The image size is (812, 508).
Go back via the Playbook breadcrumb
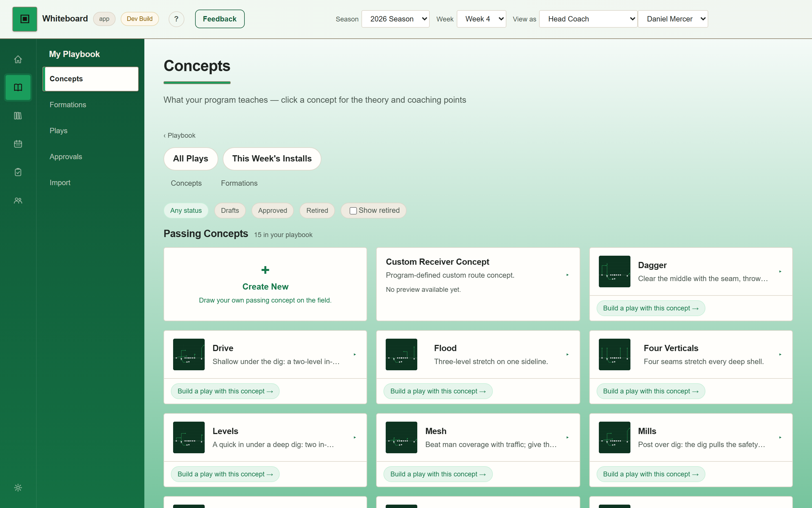click(180, 135)
